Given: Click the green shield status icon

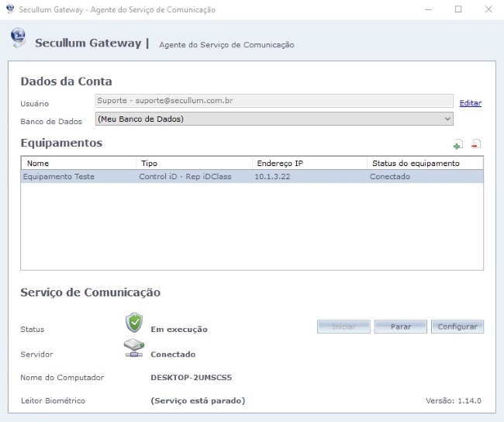Looking at the screenshot, I should point(134,323).
